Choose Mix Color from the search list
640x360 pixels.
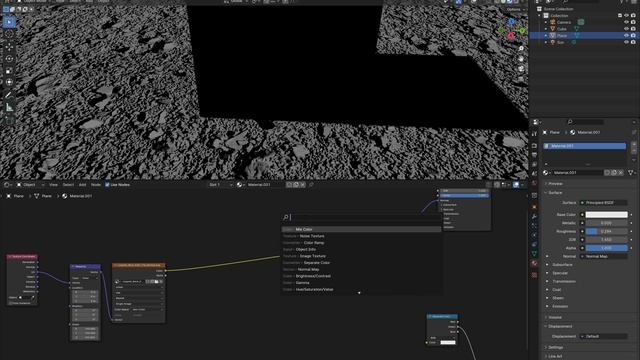pos(361,229)
